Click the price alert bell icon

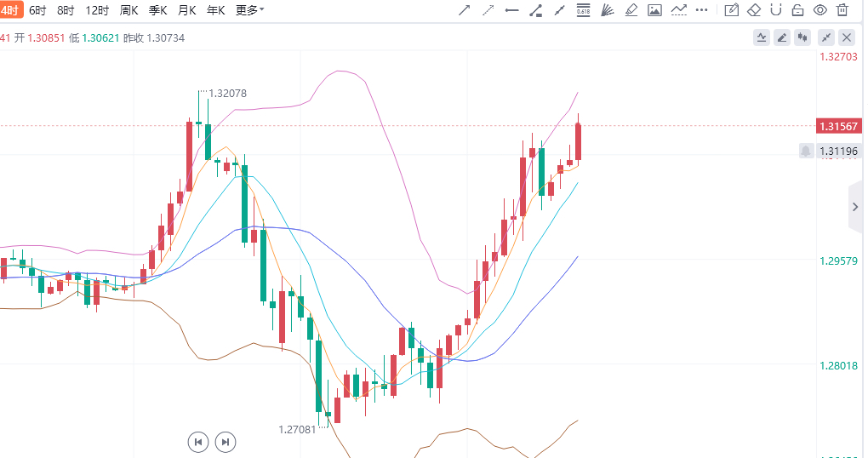pyautogui.click(x=806, y=151)
